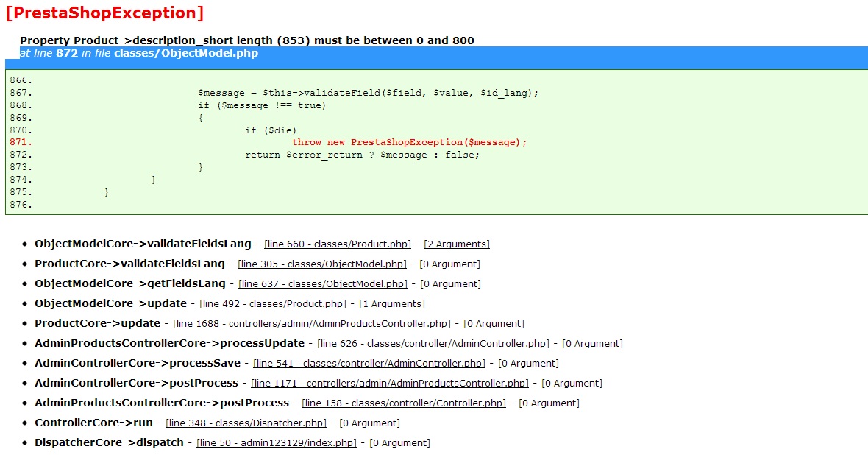Click line number 867. in code listing
The width and height of the screenshot is (868, 455).
pos(21,93)
